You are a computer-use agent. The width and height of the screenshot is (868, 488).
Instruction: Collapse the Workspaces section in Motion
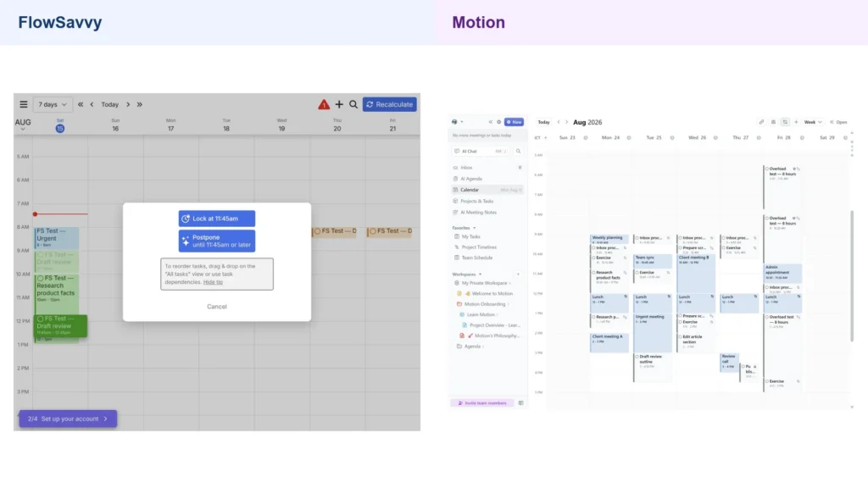click(480, 274)
